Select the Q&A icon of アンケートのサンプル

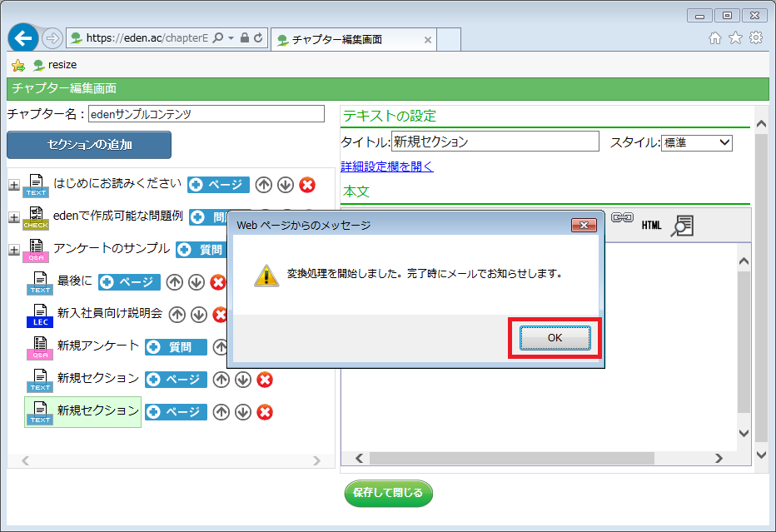(36, 251)
